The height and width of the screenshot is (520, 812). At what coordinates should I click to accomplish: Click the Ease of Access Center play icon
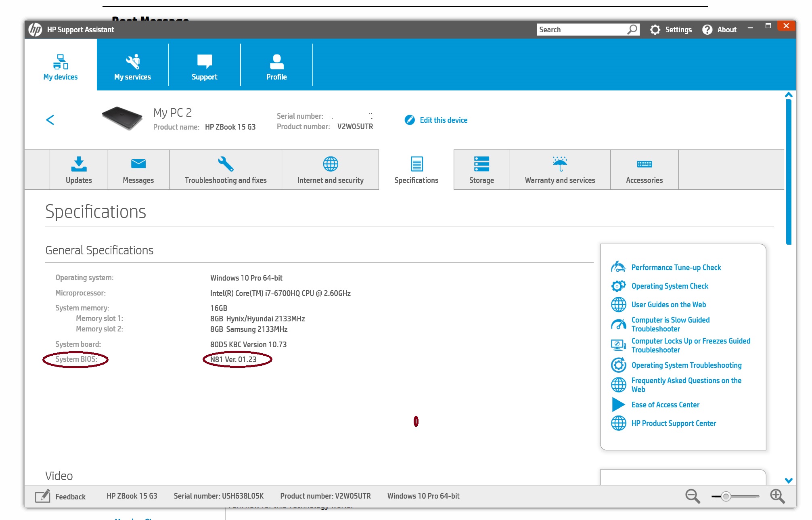618,405
